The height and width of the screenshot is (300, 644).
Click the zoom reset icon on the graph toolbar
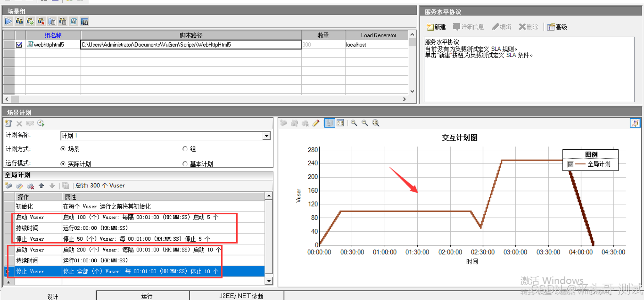376,123
